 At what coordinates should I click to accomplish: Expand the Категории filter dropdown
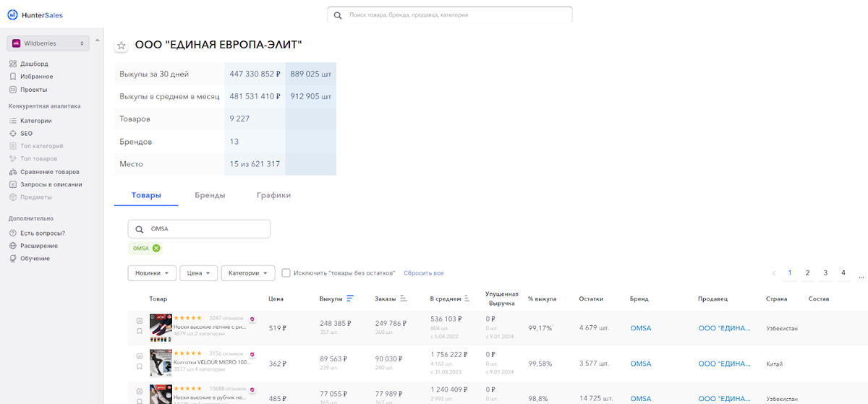(248, 273)
